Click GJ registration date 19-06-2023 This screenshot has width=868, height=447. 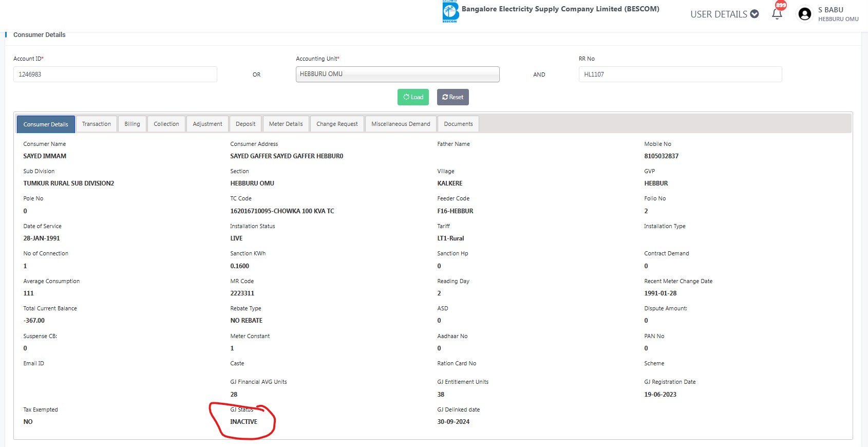(x=660, y=395)
